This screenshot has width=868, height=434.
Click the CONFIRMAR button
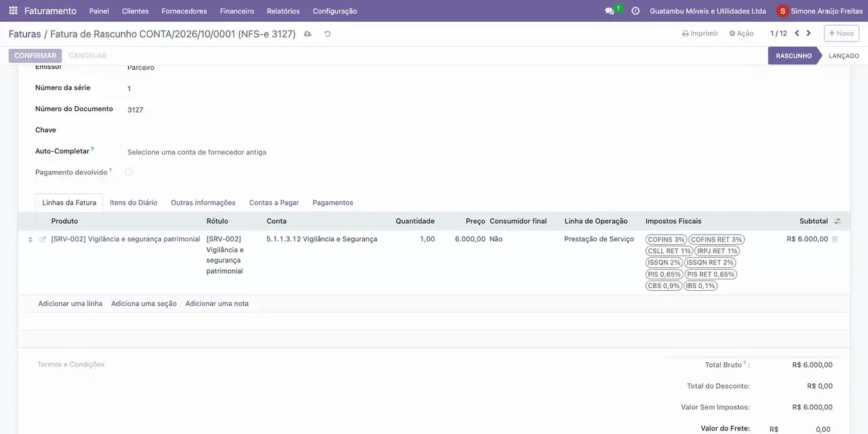(x=35, y=56)
